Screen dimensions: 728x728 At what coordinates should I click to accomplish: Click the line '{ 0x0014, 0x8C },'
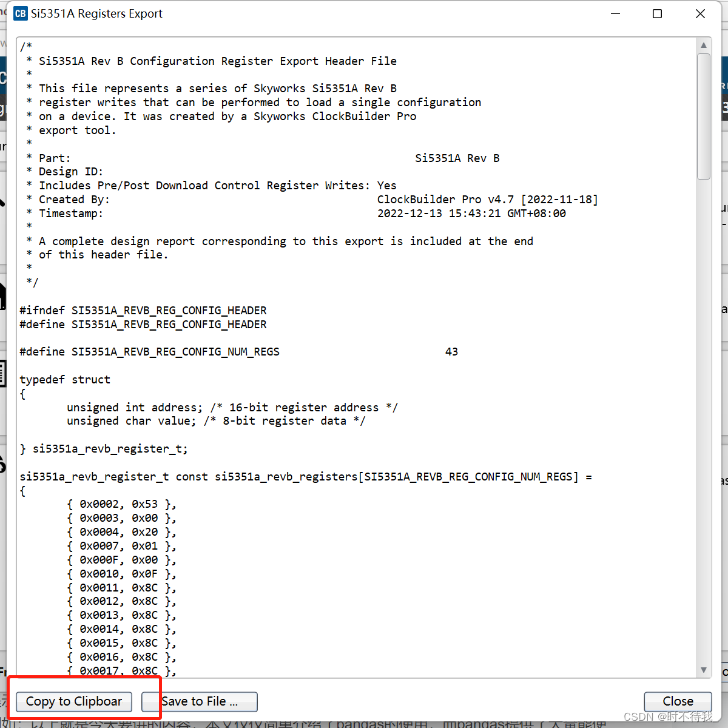point(121,629)
